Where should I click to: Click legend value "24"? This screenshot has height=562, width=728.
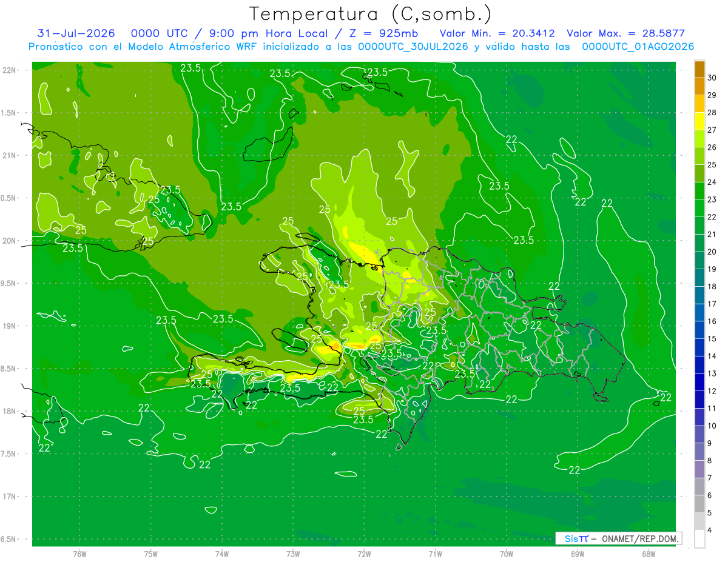click(x=712, y=182)
